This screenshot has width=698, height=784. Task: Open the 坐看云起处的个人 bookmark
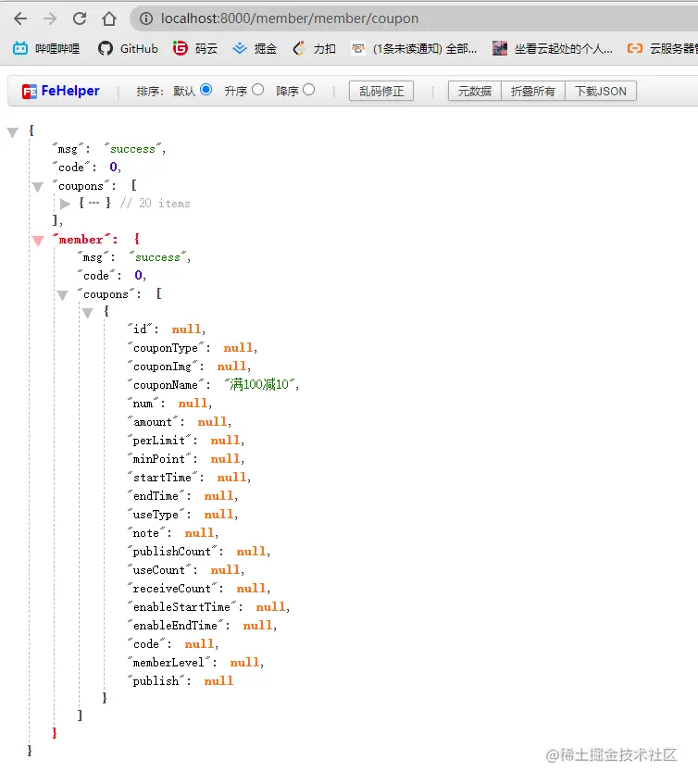coord(553,48)
